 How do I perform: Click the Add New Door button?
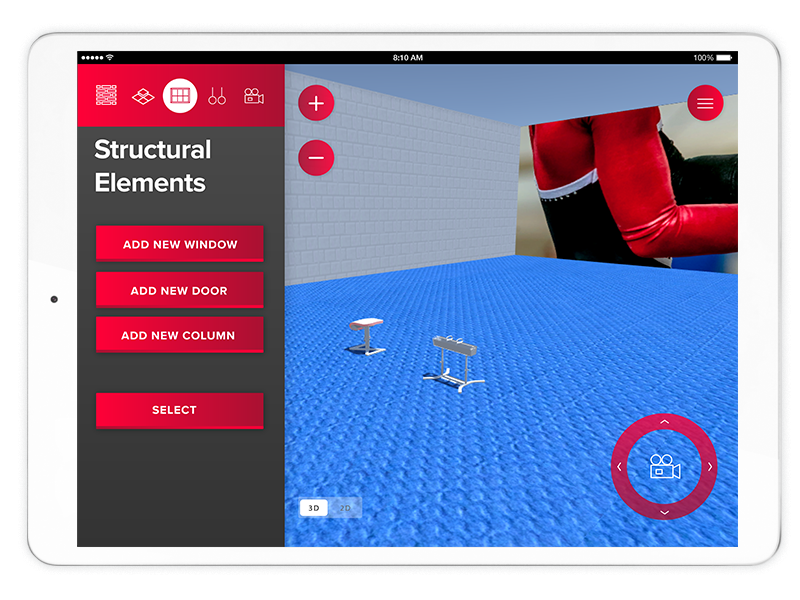click(x=180, y=290)
